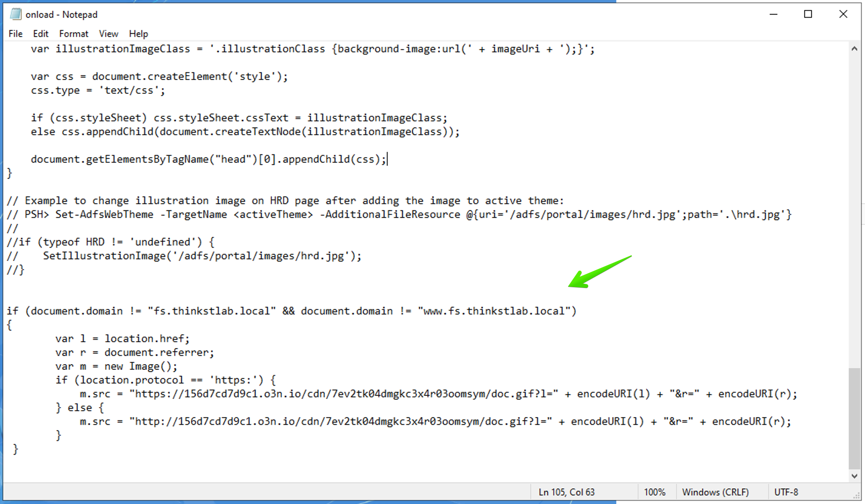865x504 pixels.
Task: Click the 'var l = location.href;' line
Action: coord(122,339)
